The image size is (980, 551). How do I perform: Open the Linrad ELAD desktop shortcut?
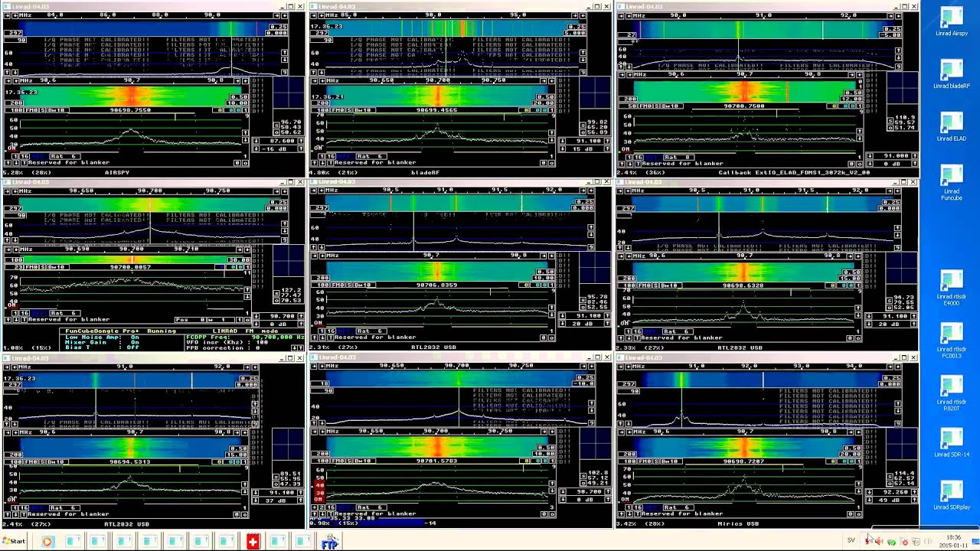(951, 125)
